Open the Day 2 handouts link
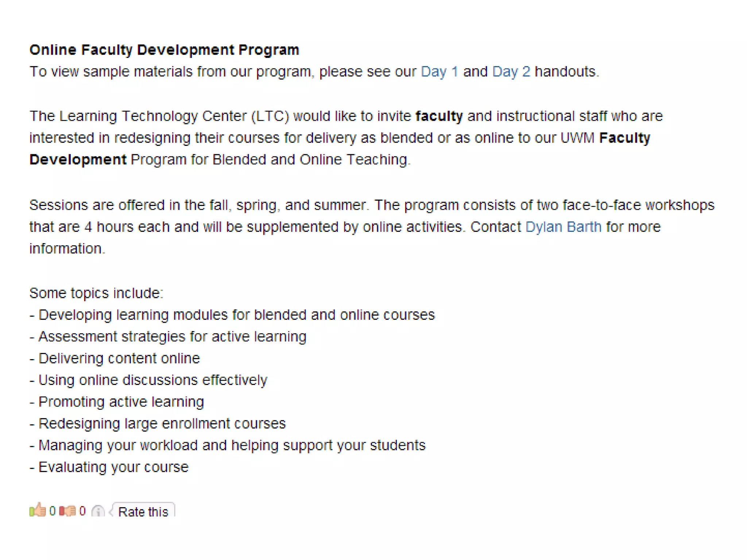 click(511, 71)
